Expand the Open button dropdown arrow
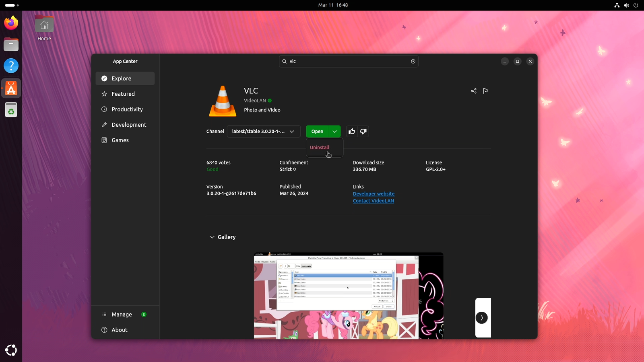The height and width of the screenshot is (362, 644). pos(334,131)
